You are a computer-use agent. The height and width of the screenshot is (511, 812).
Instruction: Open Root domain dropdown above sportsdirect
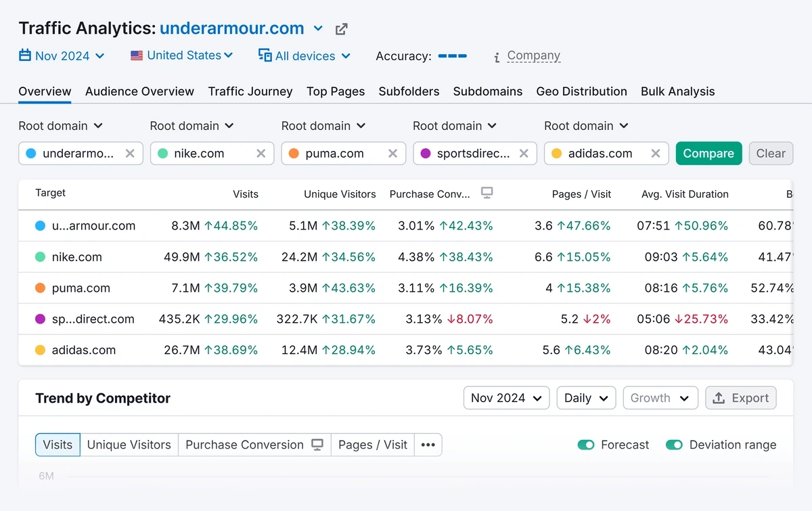455,126
